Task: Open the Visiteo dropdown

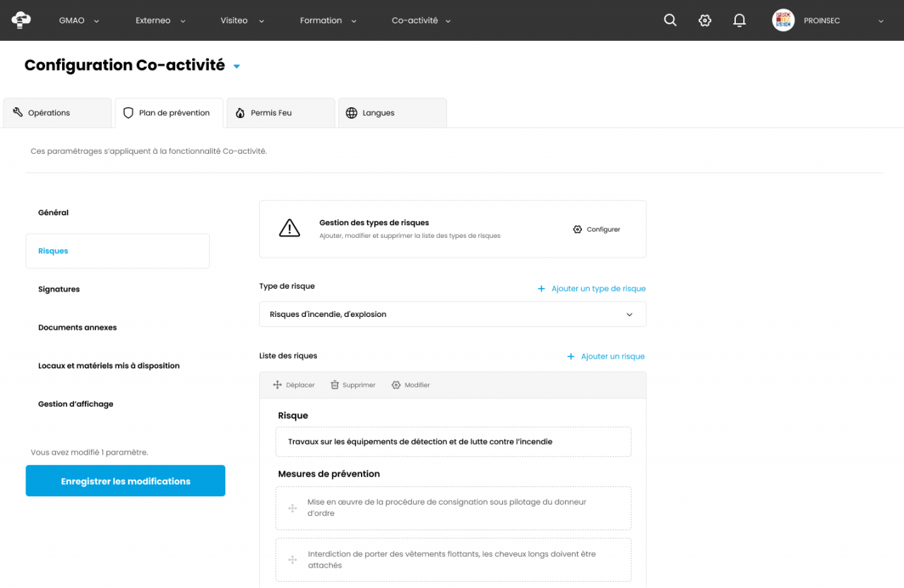Action: point(242,20)
